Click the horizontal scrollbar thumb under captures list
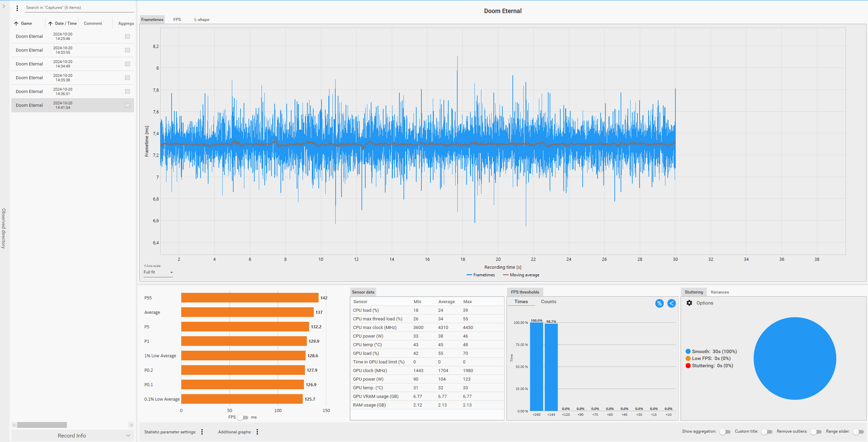Screen dimensions: 868x442 pyautogui.click(x=42, y=425)
